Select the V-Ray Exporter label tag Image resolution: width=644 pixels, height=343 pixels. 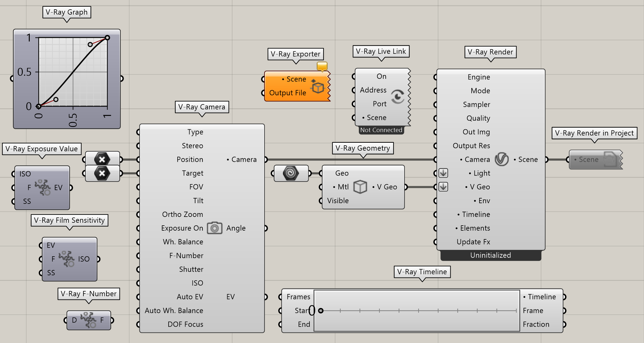pos(295,54)
